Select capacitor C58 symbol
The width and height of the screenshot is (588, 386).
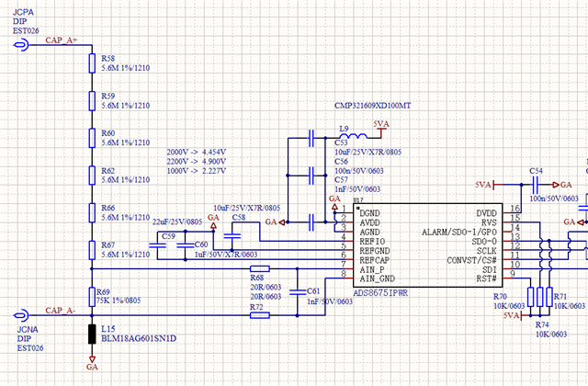click(x=232, y=236)
